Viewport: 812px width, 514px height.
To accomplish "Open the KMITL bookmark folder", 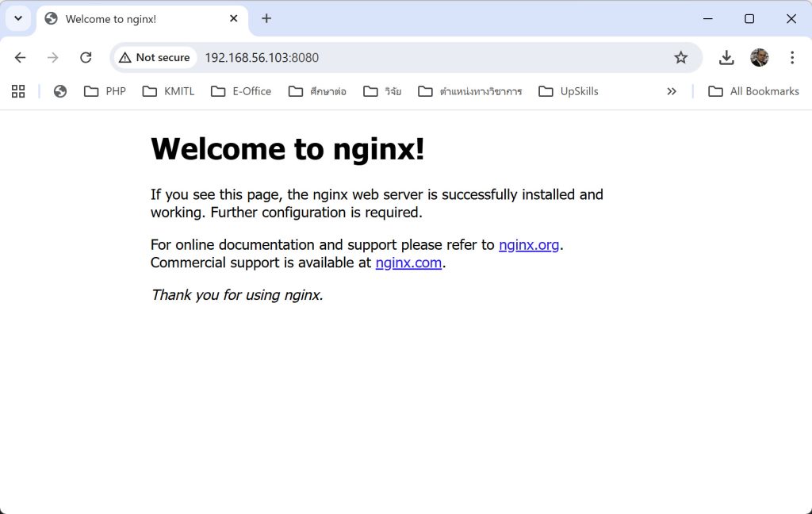I will pyautogui.click(x=168, y=91).
